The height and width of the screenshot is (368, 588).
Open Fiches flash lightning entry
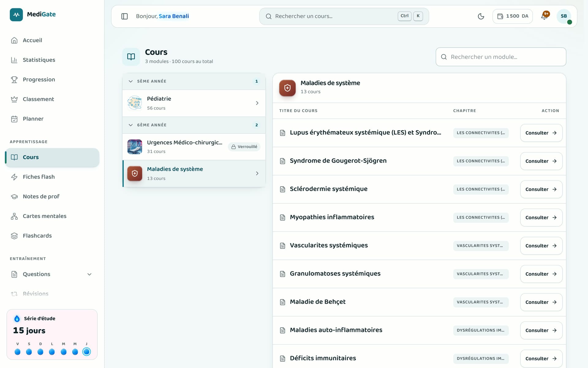52,177
